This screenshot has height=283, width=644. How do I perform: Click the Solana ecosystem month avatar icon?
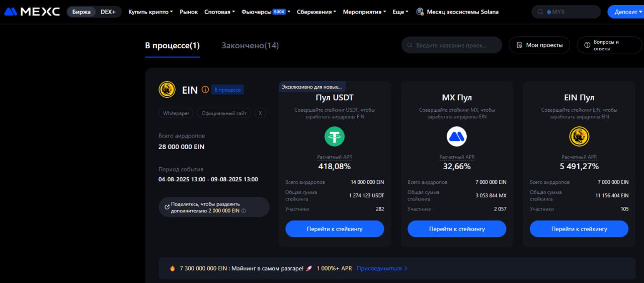(420, 12)
